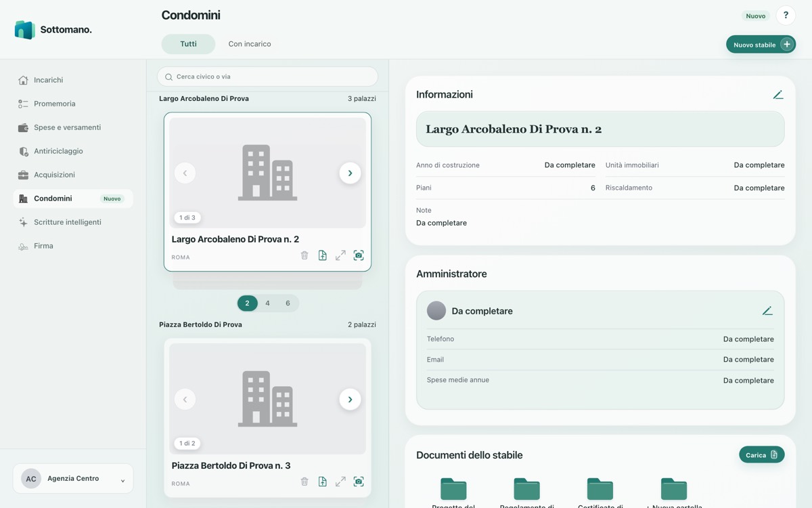Screen dimensions: 812x508
Task: Show next photo on Piazza Bertoldo card
Action: click(x=350, y=400)
